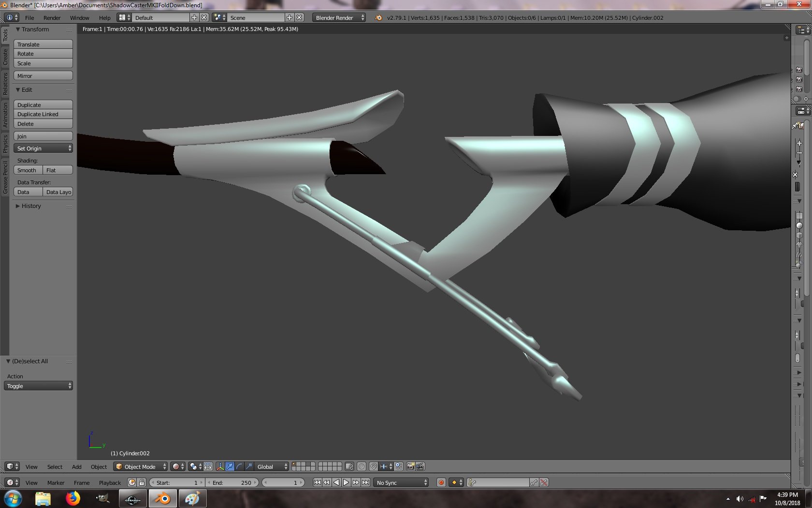Switch to the Grease Pencil tab
Image resolution: width=812 pixels, height=508 pixels.
pos(5,178)
